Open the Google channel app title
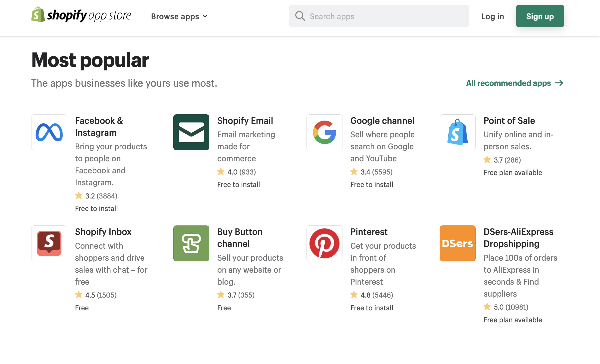 click(x=382, y=121)
